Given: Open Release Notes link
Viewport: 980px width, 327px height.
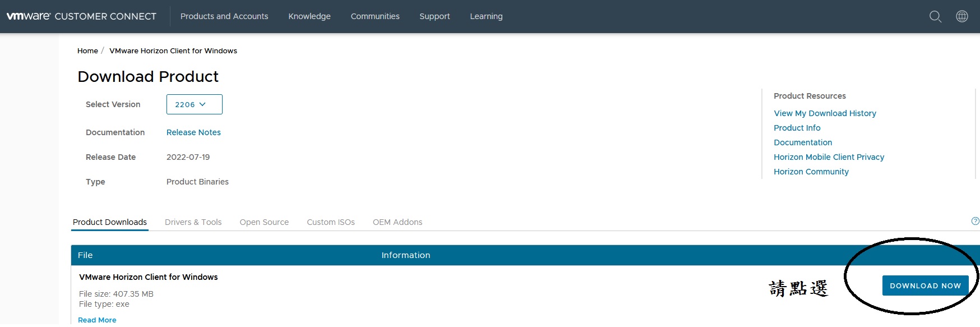Looking at the screenshot, I should pos(193,132).
